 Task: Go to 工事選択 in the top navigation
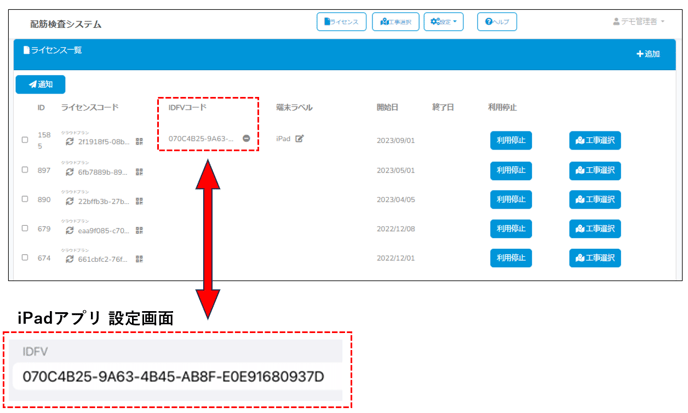coord(395,22)
